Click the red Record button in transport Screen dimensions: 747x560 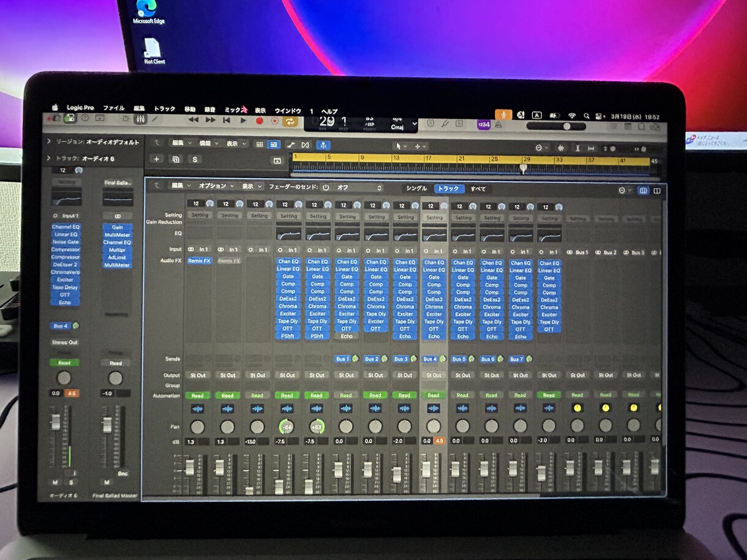point(259,121)
